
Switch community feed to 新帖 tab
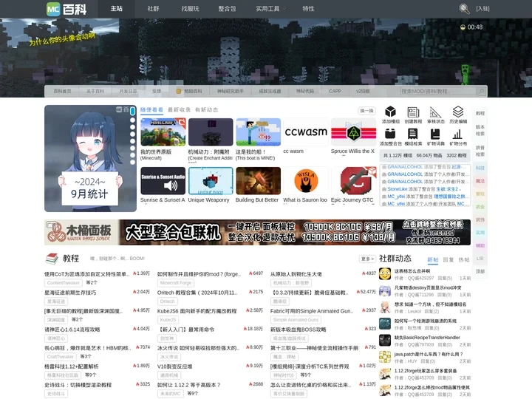(432, 259)
